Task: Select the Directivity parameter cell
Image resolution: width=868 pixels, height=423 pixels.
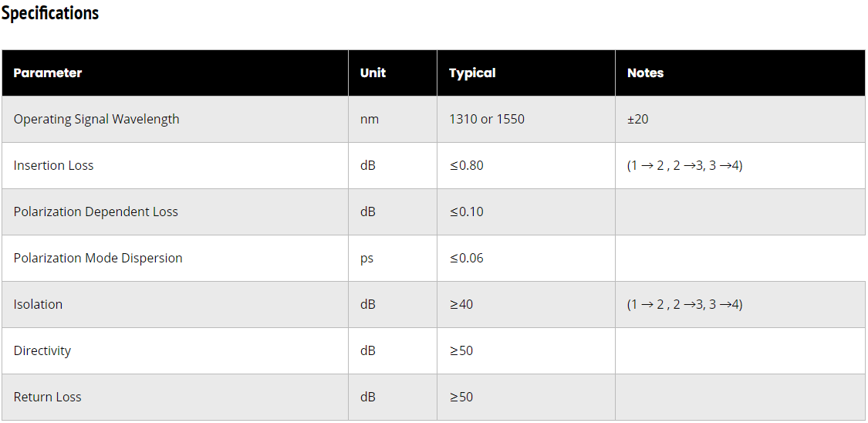Action: tap(42, 351)
